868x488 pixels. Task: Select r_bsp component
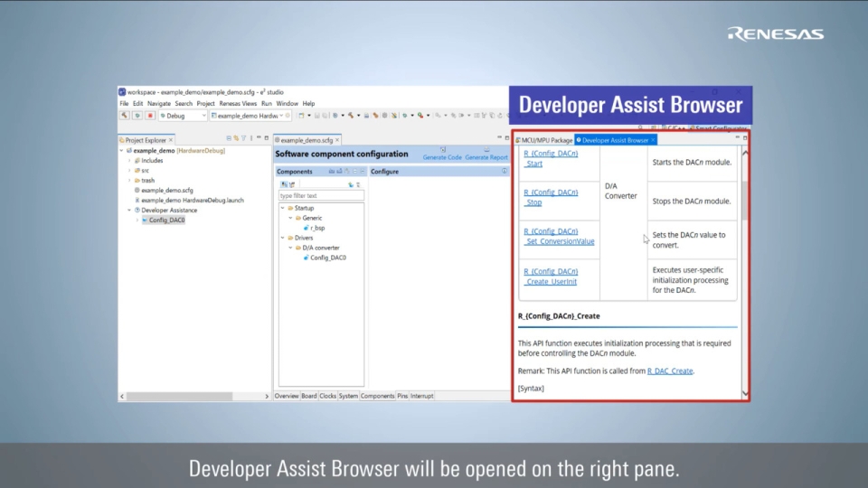point(317,228)
